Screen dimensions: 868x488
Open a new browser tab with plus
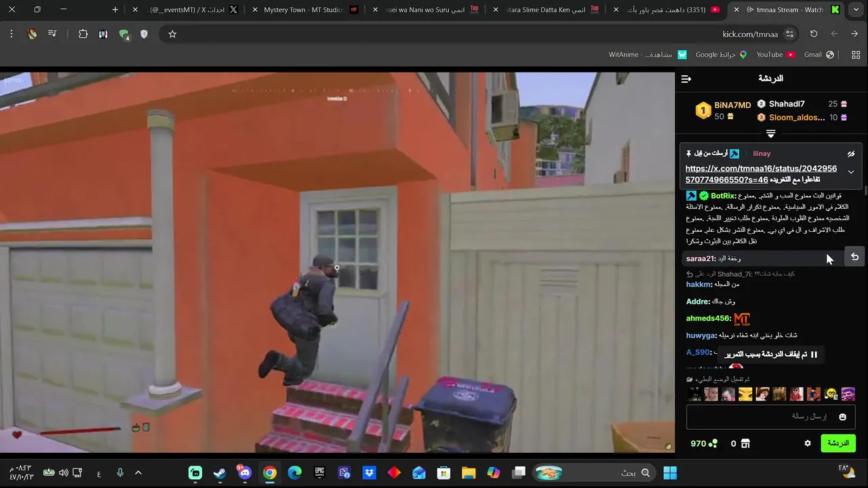[115, 9]
